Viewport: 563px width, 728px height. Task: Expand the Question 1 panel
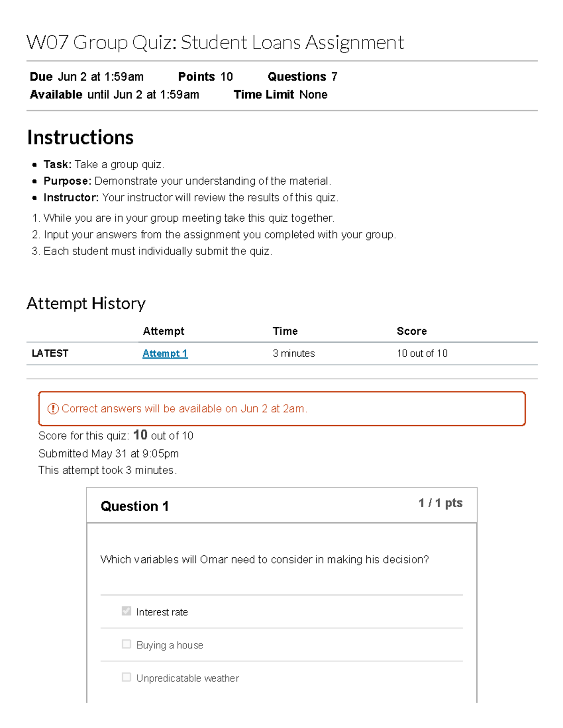tap(136, 506)
